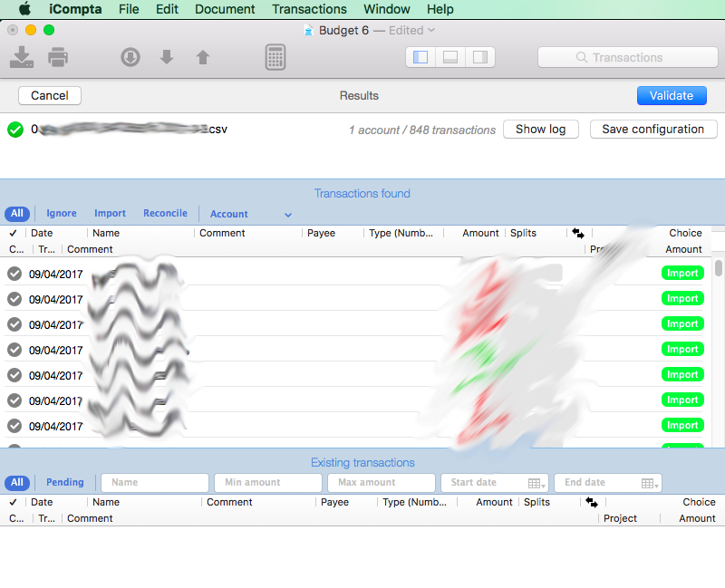This screenshot has width=725, height=588.
Task: Toggle the left sidebar panel icon
Action: (x=420, y=57)
